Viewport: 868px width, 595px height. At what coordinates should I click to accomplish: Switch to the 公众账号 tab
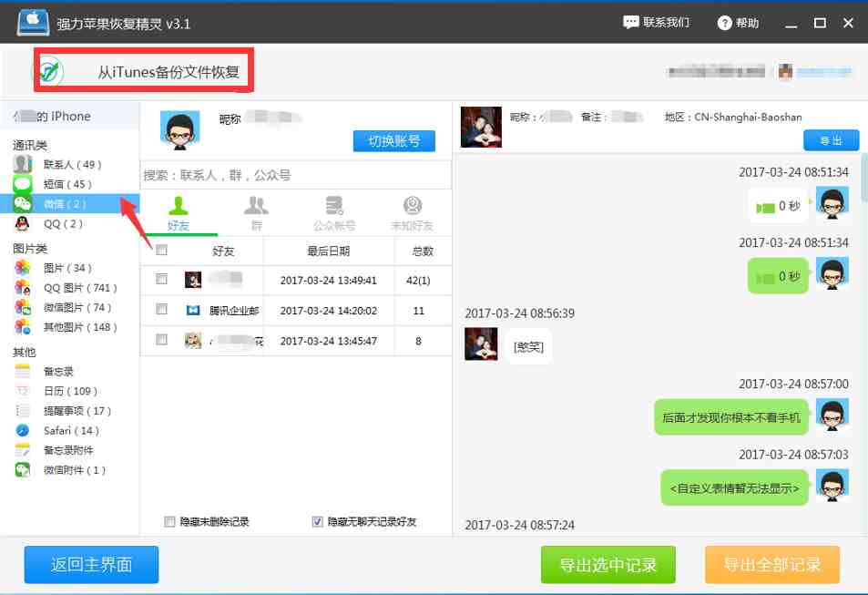(333, 213)
